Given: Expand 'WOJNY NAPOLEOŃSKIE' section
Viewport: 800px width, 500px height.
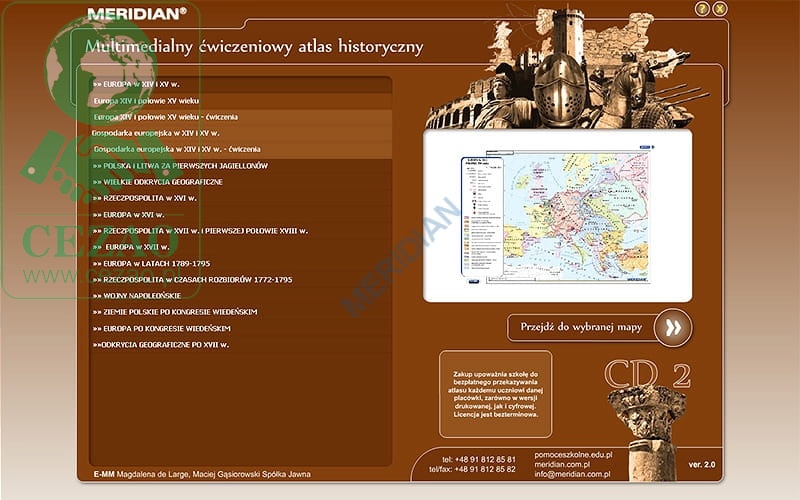Looking at the screenshot, I should (x=137, y=296).
